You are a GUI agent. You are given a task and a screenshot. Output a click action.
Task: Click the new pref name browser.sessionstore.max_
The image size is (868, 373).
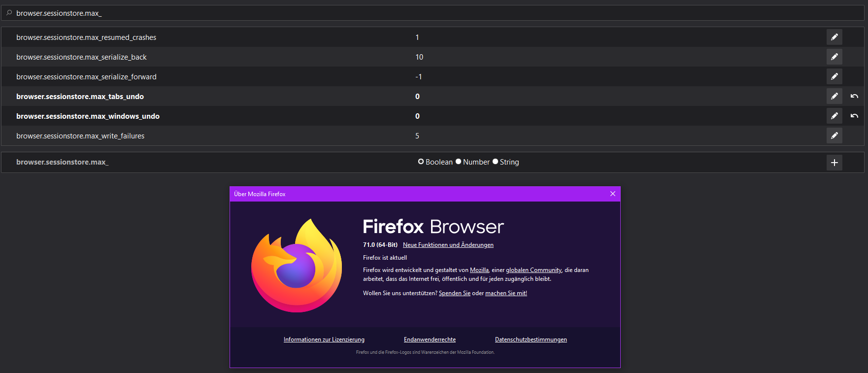[x=63, y=162]
